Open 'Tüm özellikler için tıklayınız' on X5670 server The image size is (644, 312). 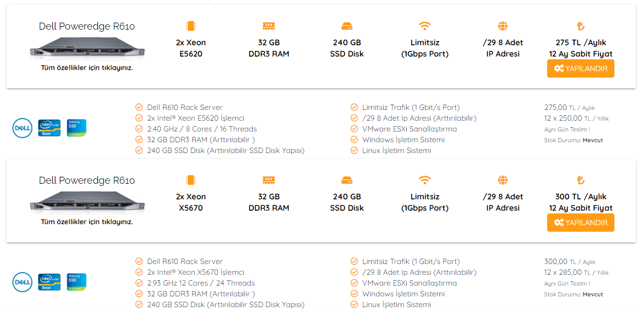87,222
